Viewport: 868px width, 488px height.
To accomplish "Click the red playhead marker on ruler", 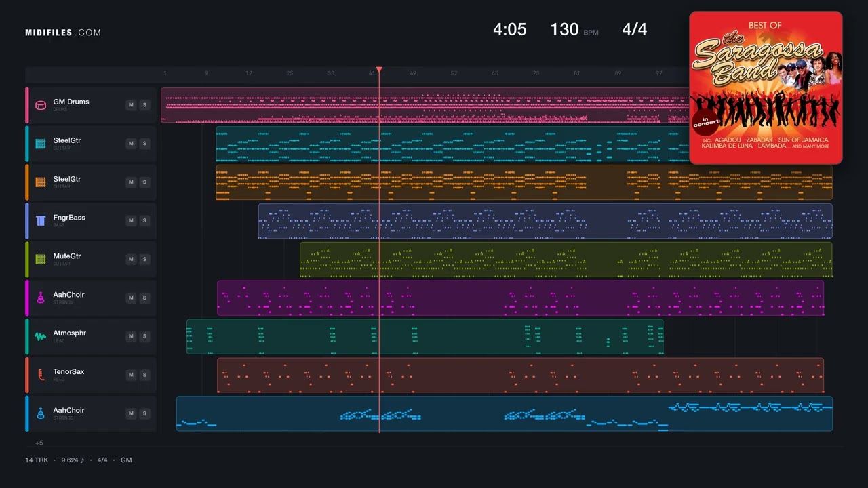I will pyautogui.click(x=379, y=70).
